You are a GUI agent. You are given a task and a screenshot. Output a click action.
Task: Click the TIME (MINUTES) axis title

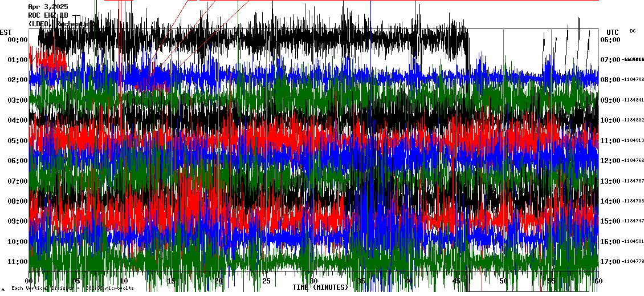click(320, 287)
